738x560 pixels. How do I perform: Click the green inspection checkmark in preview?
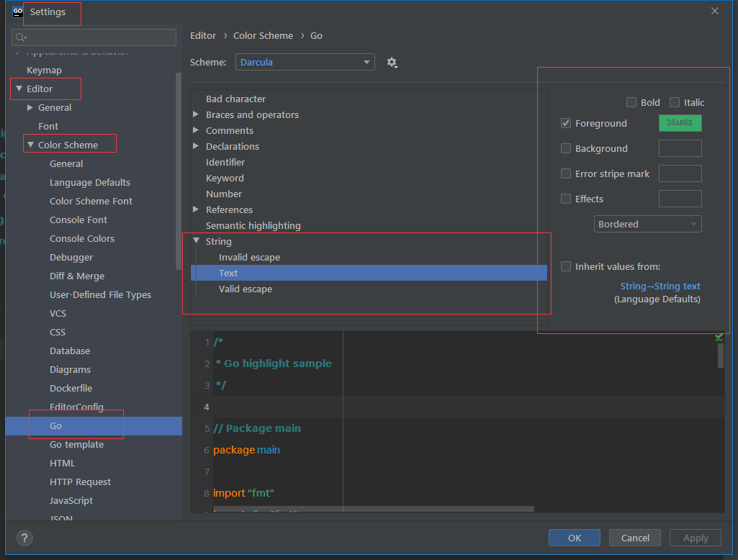(719, 337)
